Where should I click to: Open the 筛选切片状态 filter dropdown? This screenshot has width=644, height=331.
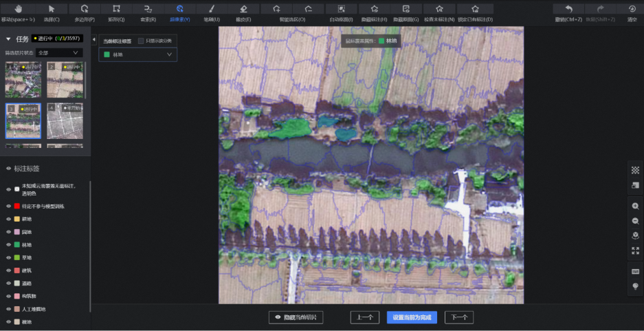[x=59, y=52]
